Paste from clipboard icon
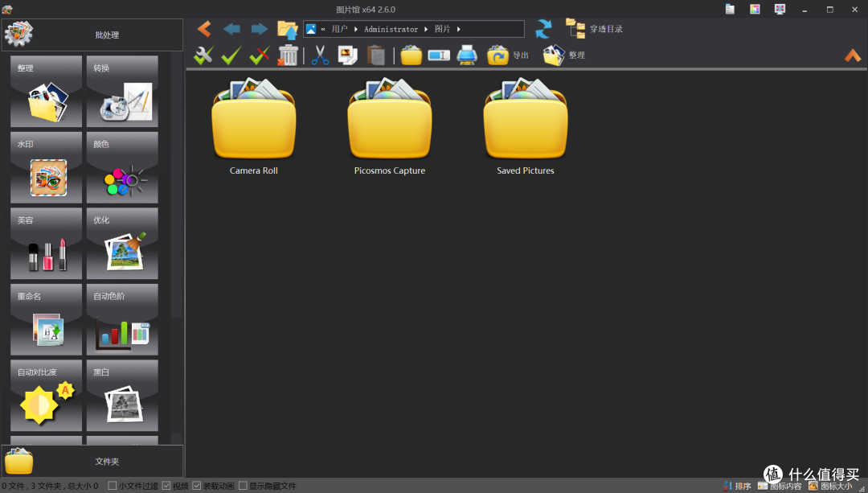This screenshot has height=493, width=868. (376, 55)
